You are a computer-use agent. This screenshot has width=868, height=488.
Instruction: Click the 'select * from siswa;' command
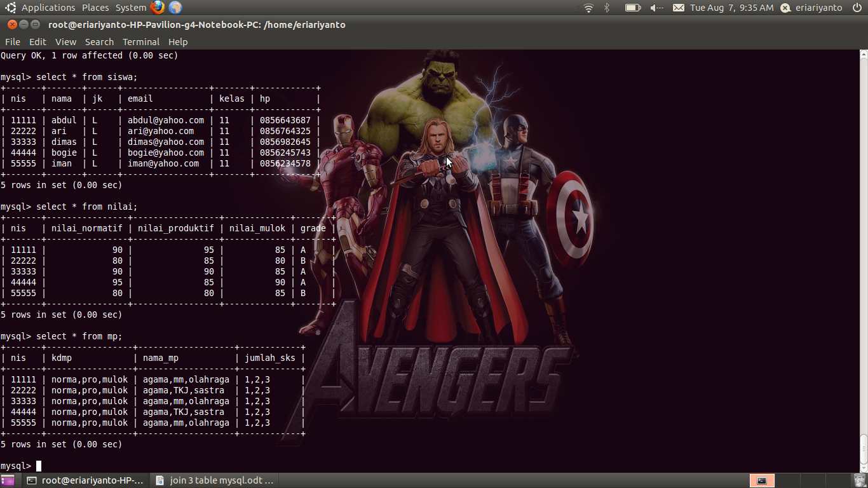pyautogui.click(x=87, y=77)
